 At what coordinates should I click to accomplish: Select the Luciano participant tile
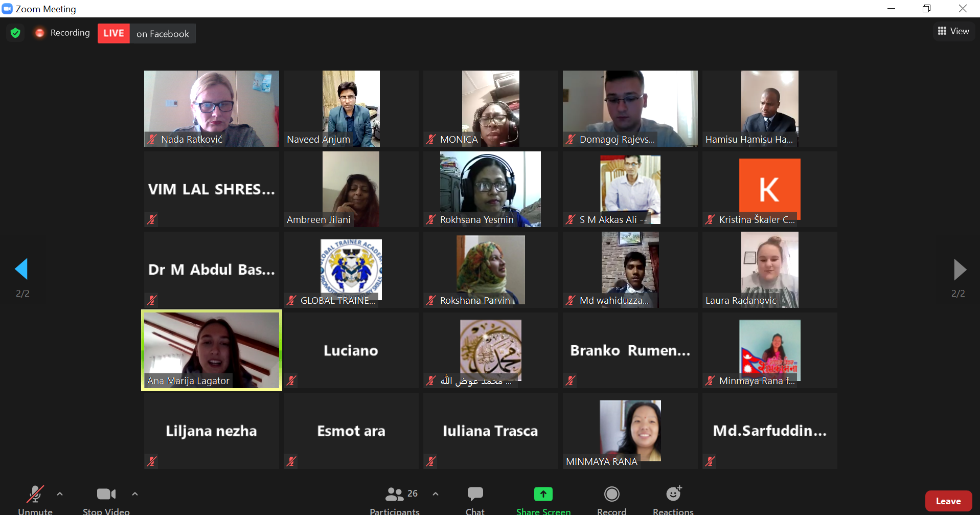pos(351,350)
